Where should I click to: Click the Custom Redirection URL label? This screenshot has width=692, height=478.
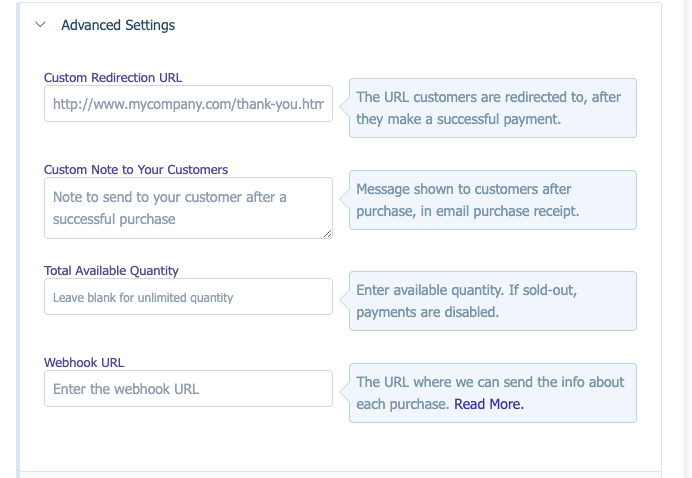(x=113, y=77)
